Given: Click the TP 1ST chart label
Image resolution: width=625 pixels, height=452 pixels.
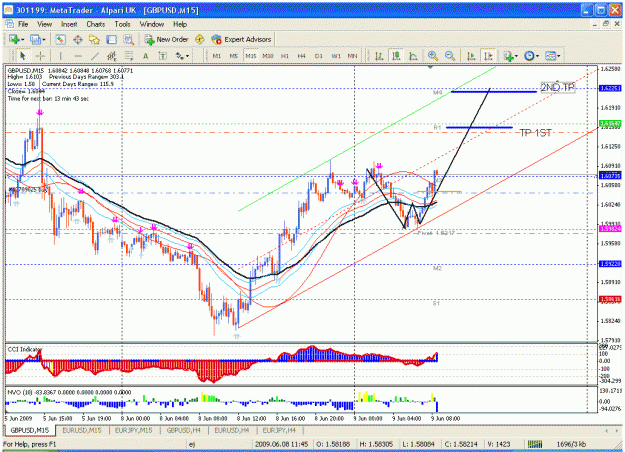Looking at the screenshot, I should 535,133.
